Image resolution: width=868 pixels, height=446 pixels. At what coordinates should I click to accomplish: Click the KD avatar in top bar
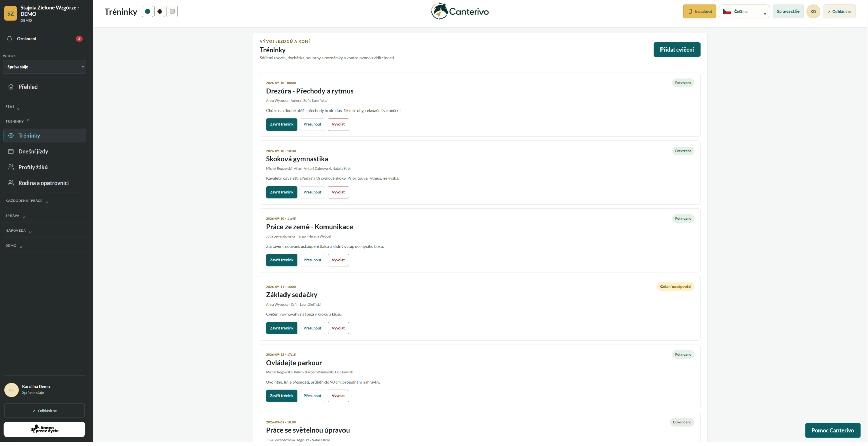tap(813, 12)
